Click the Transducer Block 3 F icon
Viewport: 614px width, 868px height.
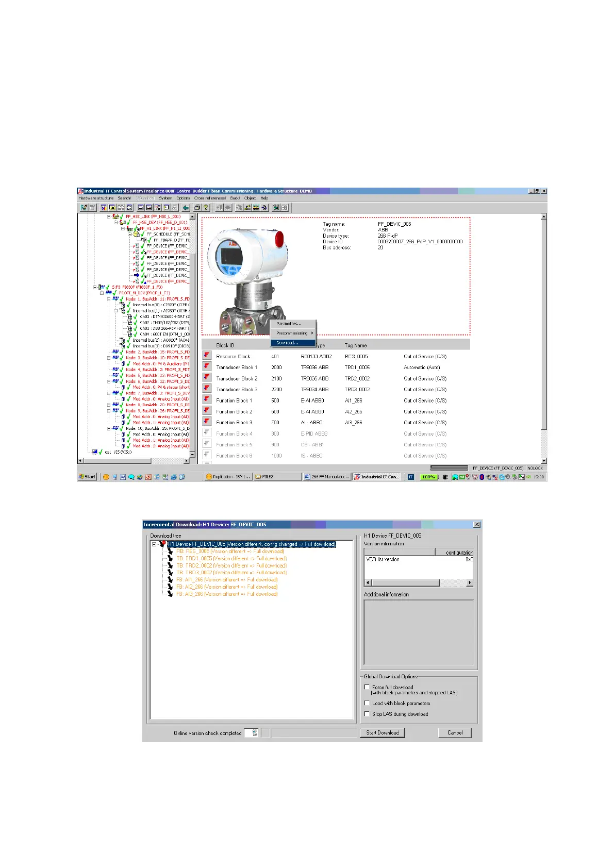[x=207, y=389]
